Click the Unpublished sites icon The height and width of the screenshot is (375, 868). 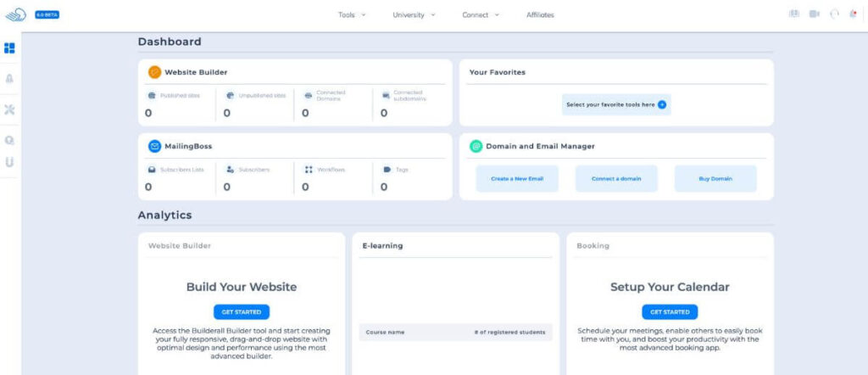coord(231,95)
